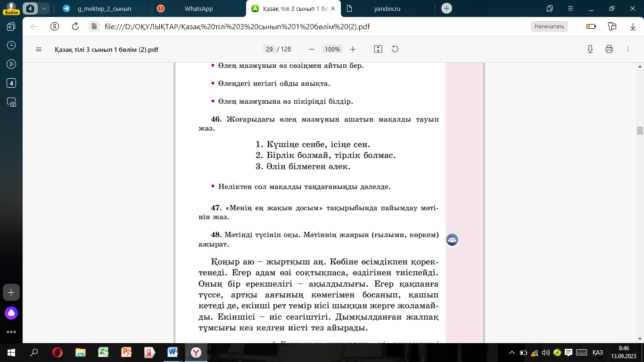The width and height of the screenshot is (644, 362).
Task: Add a sidebar shortcut with plus button
Action: point(11,292)
